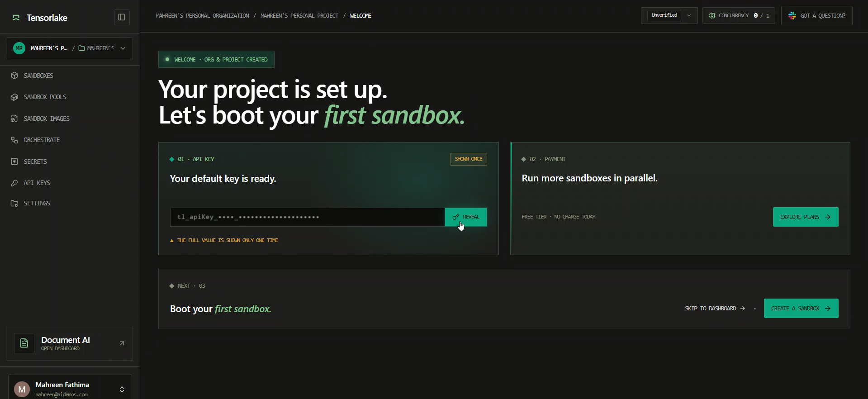Click the Welcome Org & Project Created banner
868x399 pixels.
[216, 59]
